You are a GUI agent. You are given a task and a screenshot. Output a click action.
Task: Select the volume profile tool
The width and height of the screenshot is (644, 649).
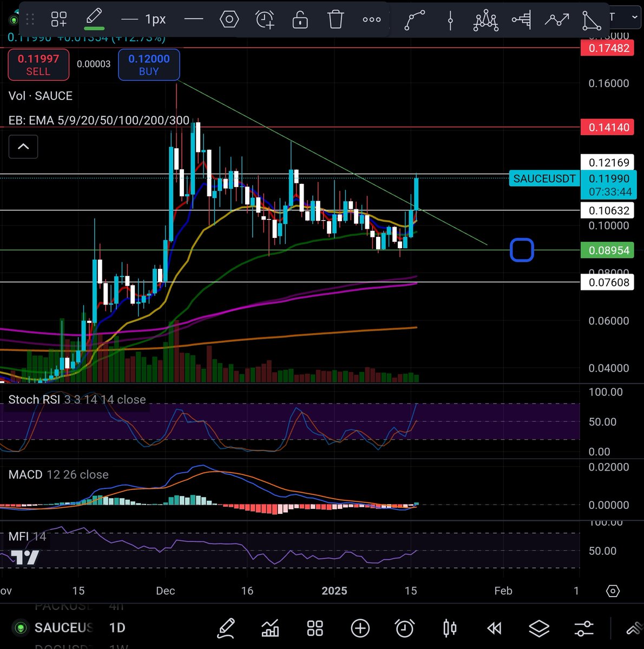click(522, 20)
